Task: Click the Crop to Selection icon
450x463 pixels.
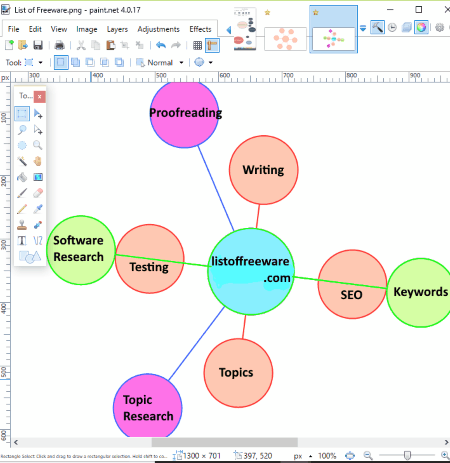Action: click(125, 45)
